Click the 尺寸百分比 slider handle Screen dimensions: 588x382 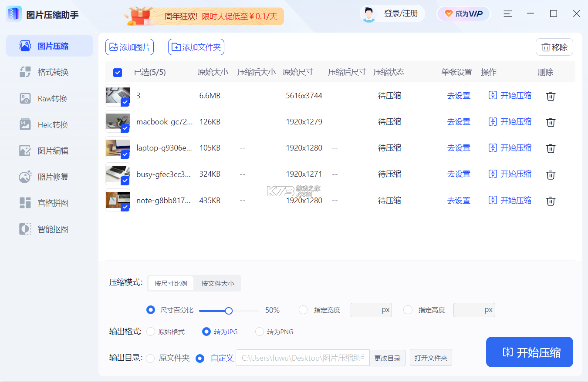(229, 311)
